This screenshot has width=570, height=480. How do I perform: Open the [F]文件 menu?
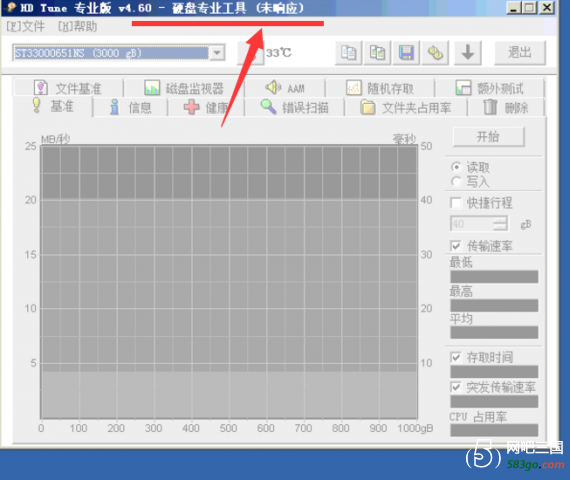pos(25,27)
